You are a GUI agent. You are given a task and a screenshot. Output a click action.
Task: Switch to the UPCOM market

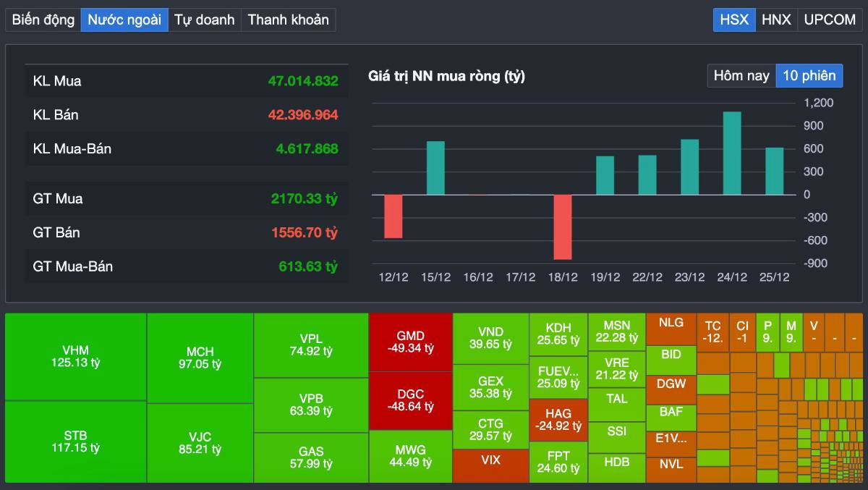829,20
